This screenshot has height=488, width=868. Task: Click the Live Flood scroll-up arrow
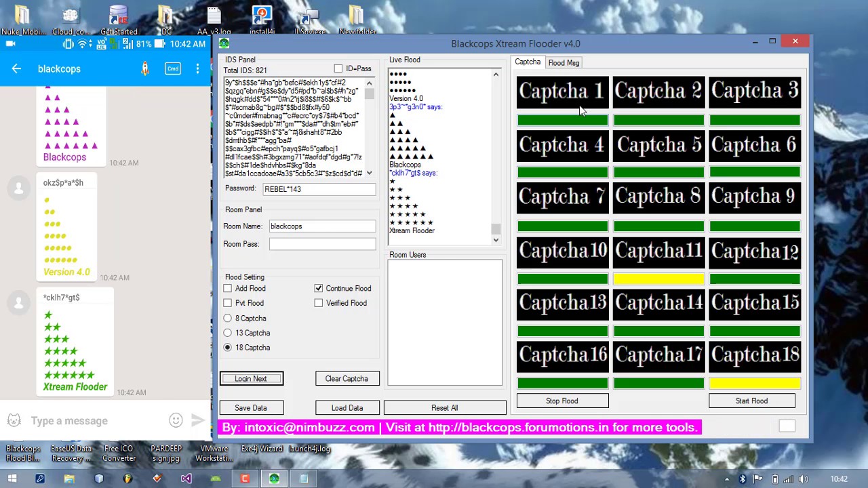(496, 75)
